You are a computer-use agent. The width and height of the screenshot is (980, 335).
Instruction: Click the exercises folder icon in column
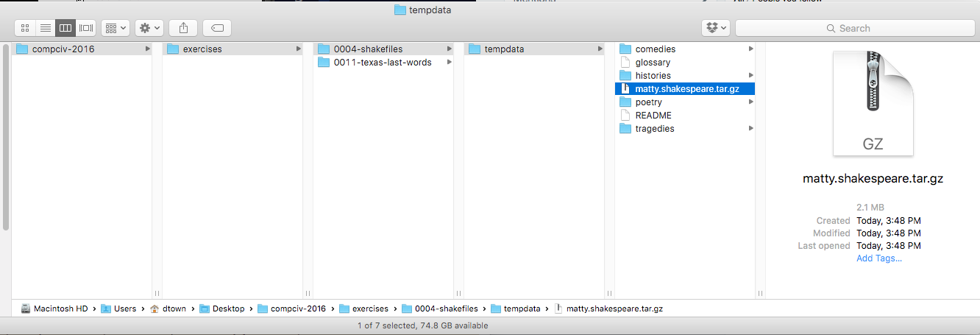(x=173, y=49)
